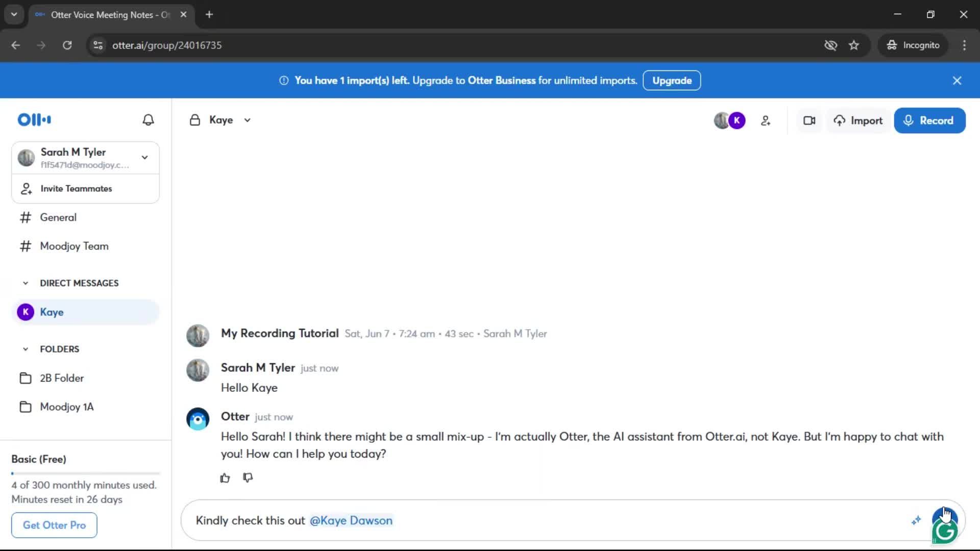The width and height of the screenshot is (980, 551).
Task: Collapse the Folders section
Action: click(x=26, y=349)
